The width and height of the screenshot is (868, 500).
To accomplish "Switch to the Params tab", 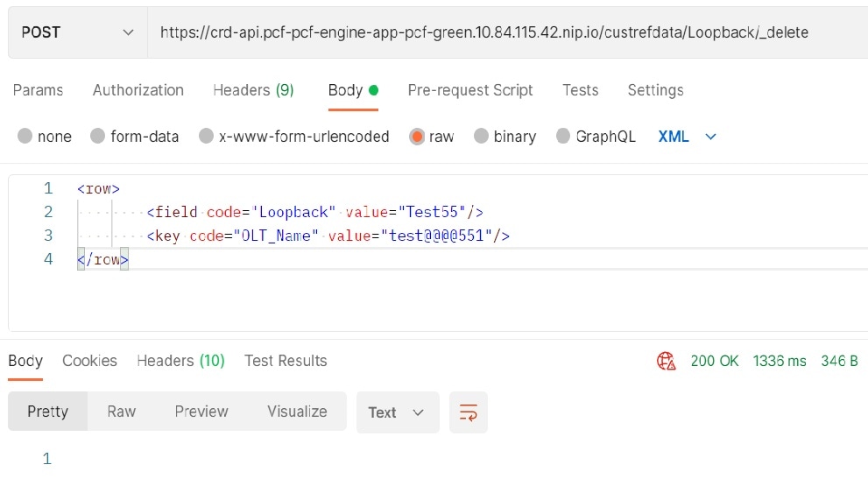I will point(39,90).
